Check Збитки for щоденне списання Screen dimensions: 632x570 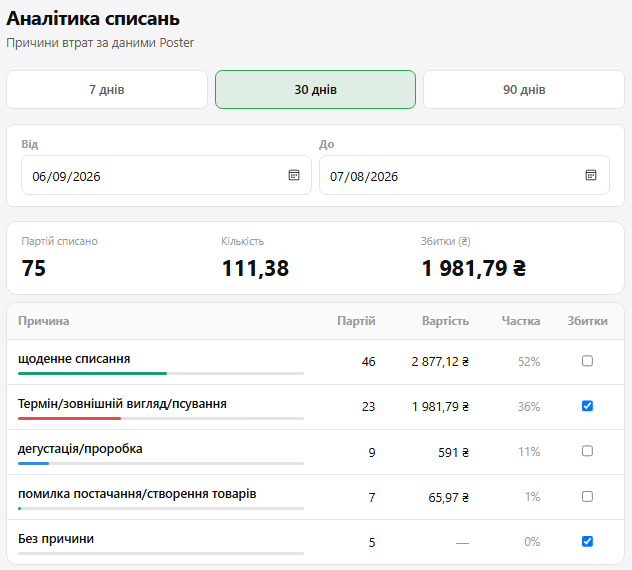(x=587, y=361)
